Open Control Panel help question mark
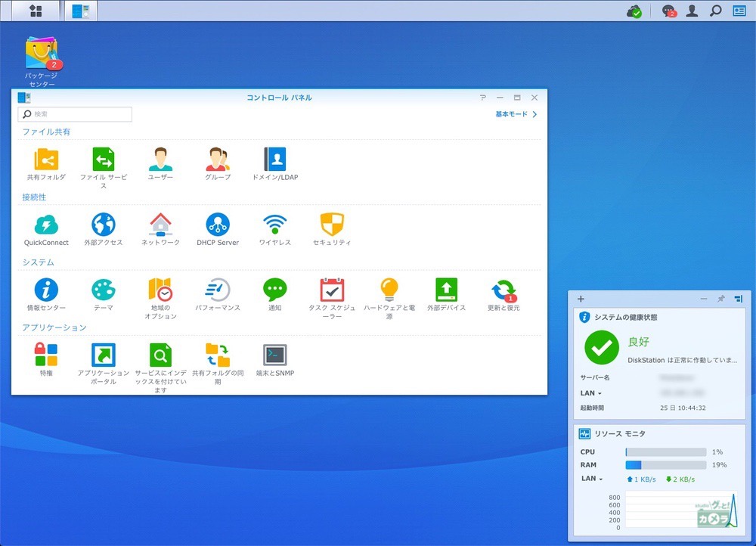 pos(482,98)
